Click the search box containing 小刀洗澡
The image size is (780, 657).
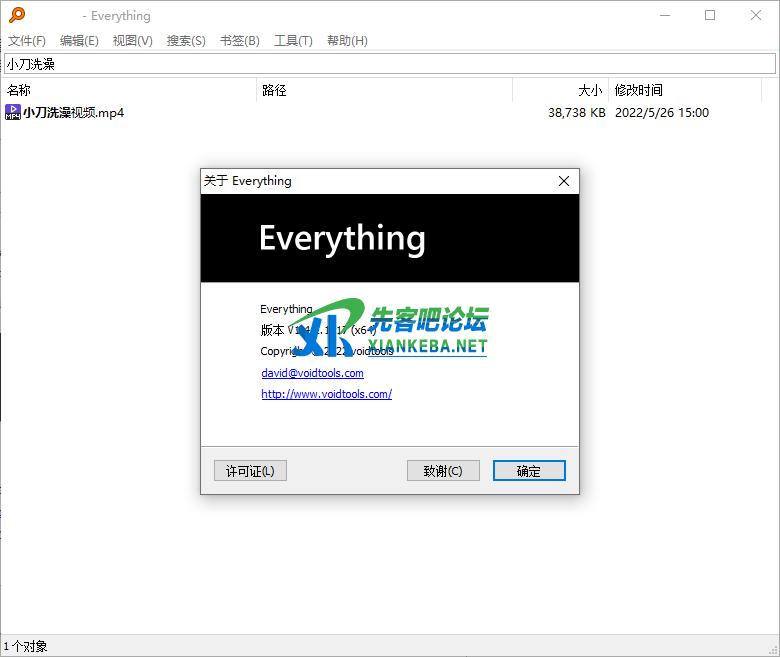tap(390, 64)
